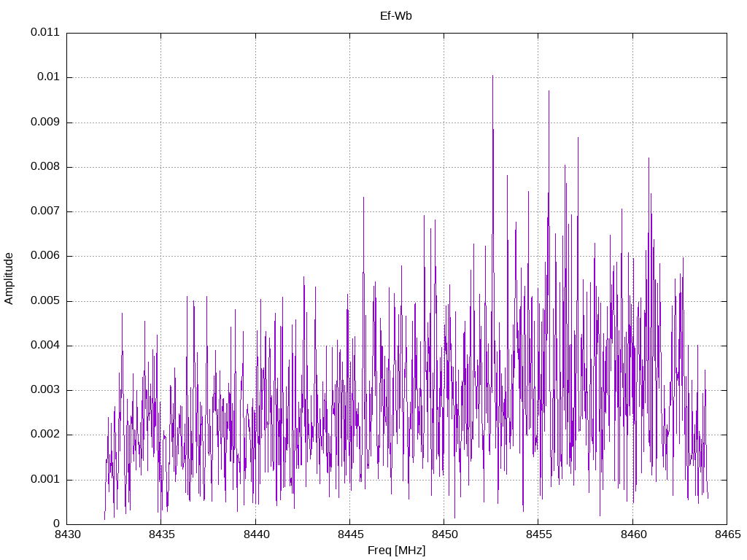747x560 pixels.
Task: Click the y-axis tick label 0.006
Action: [x=45, y=256]
